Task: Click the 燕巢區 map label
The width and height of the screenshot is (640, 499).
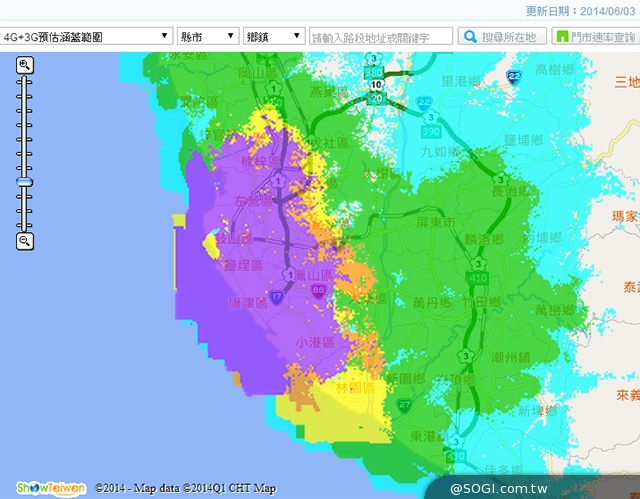Action: 329,91
